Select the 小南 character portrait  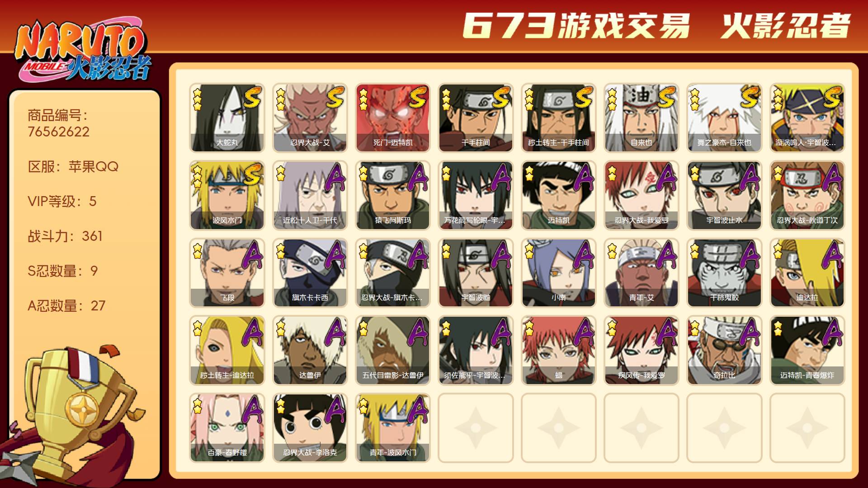point(558,273)
